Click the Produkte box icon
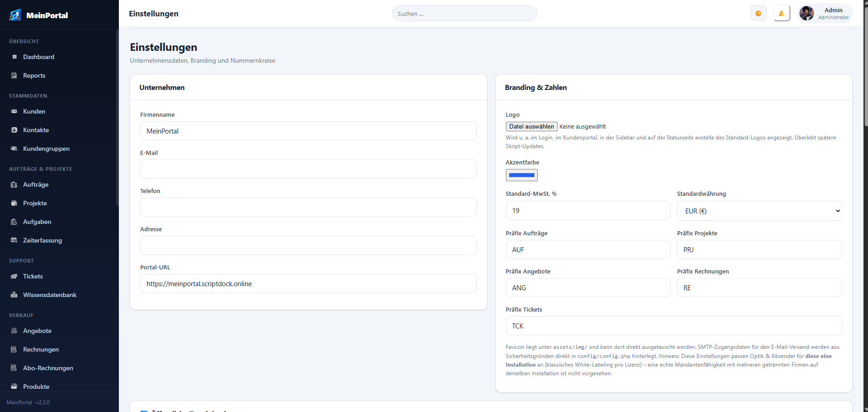The width and height of the screenshot is (868, 412). coord(14,387)
